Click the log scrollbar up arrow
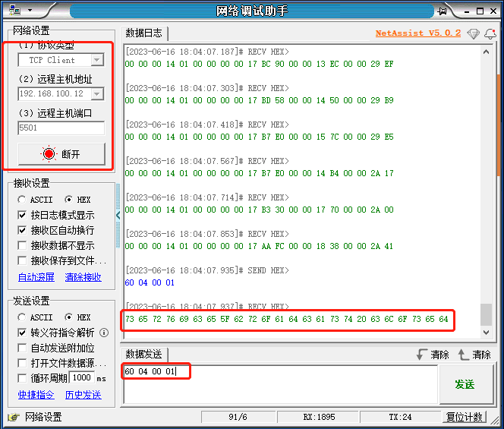This screenshot has width=504, height=429. coord(486,52)
